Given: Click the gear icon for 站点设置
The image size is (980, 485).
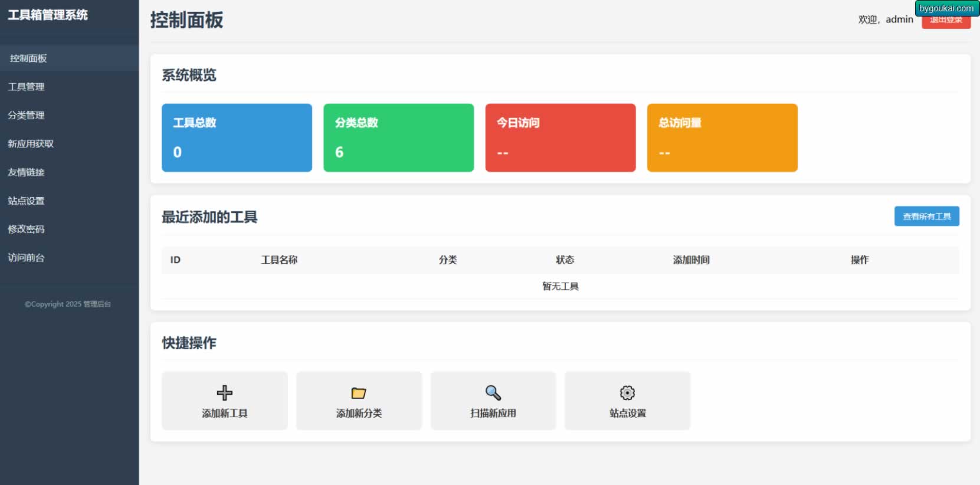Looking at the screenshot, I should [627, 393].
